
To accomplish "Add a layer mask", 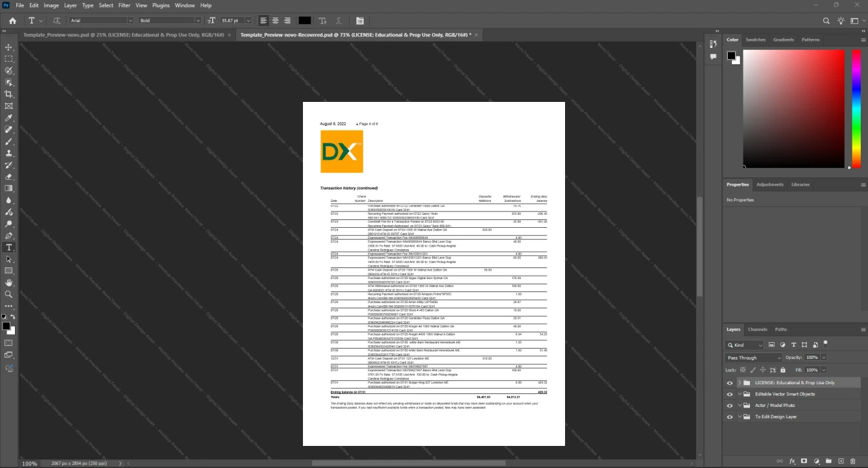I will pyautogui.click(x=804, y=461).
